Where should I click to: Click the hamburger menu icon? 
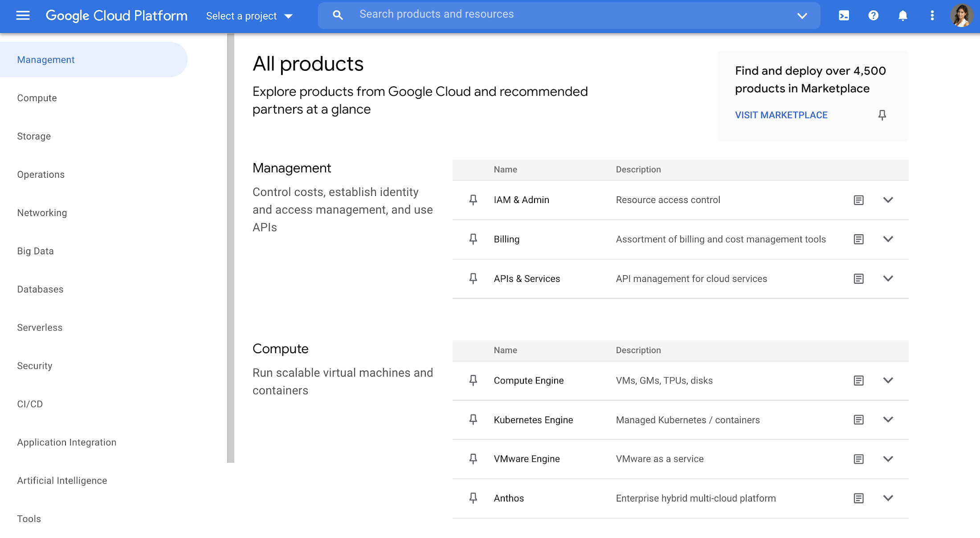tap(23, 15)
